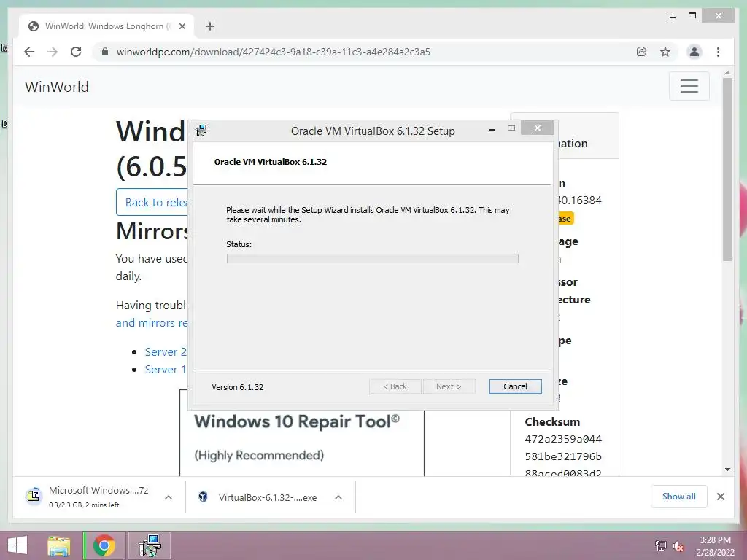Switch to VirtualBox installer taskbar icon
This screenshot has height=560, width=747.
click(150, 545)
